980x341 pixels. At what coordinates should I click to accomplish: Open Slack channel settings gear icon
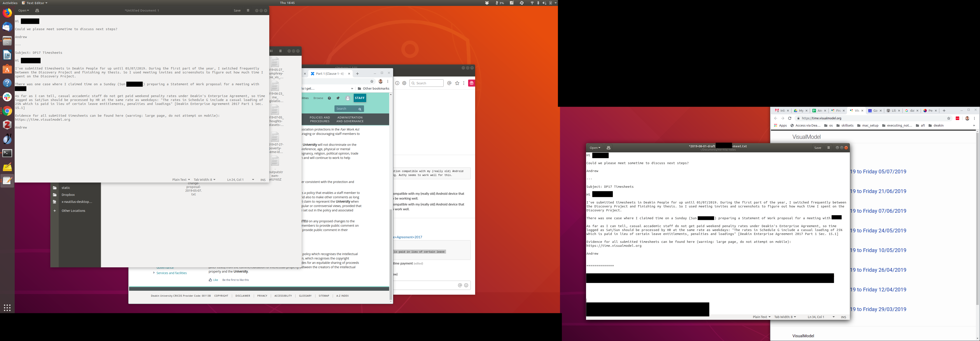pyautogui.click(x=404, y=83)
